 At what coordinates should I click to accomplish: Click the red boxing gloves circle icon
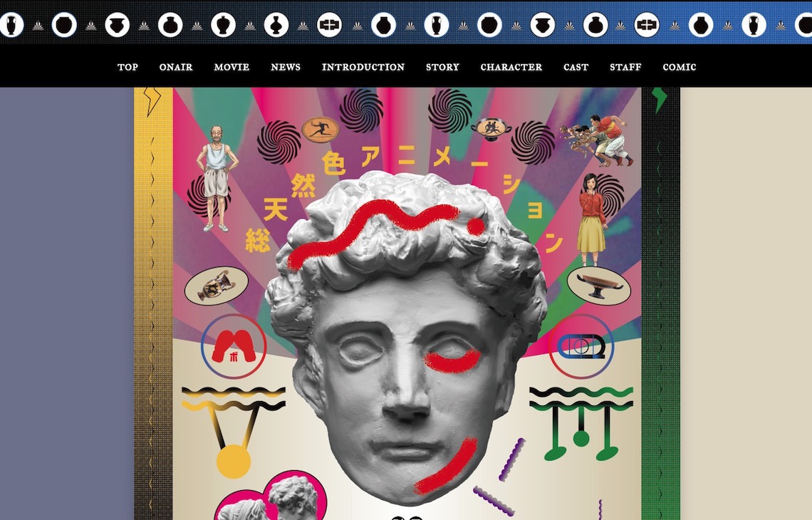pyautogui.click(x=234, y=346)
